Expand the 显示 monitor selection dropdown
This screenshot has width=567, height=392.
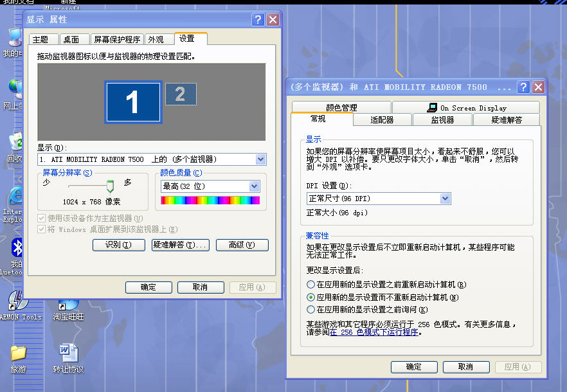click(x=260, y=159)
